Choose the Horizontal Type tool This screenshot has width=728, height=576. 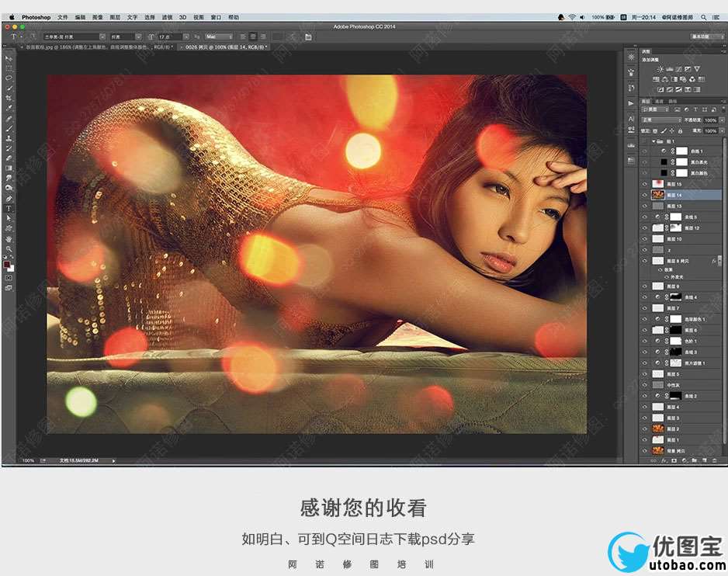tap(9, 209)
